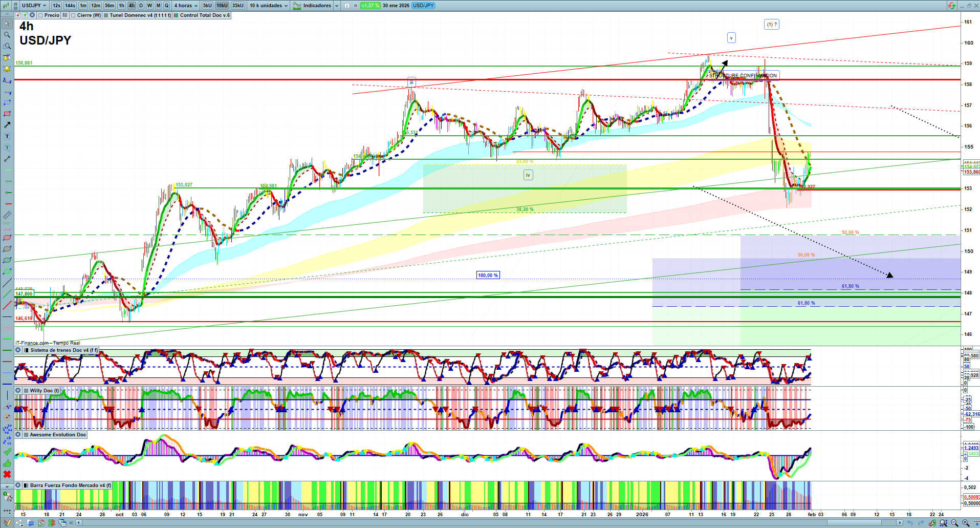Select the arrow cursor tool
980x528 pixels.
tap(7, 24)
